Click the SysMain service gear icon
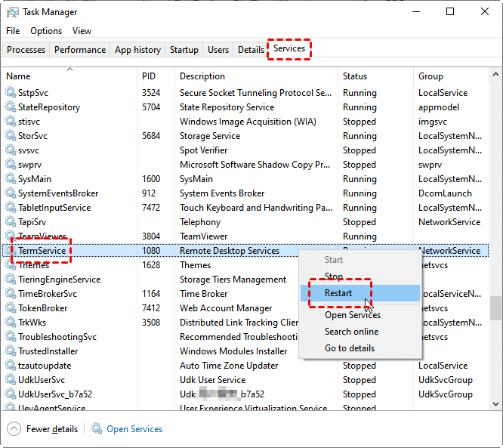Screen dimensions: 503x448 pos(11,179)
